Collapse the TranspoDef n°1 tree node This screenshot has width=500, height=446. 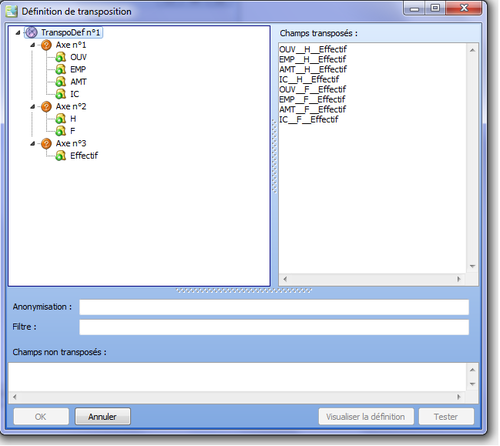click(18, 32)
